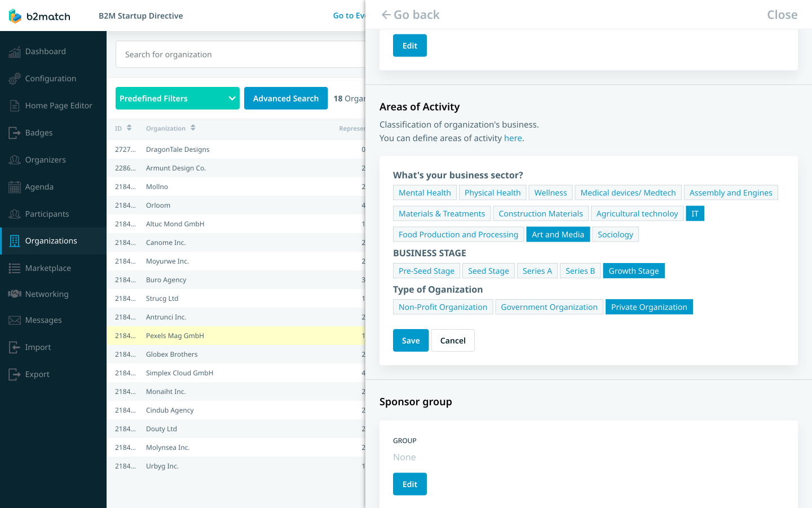Image resolution: width=812 pixels, height=508 pixels.
Task: Follow the 'here' link for activity areas
Action: point(513,138)
